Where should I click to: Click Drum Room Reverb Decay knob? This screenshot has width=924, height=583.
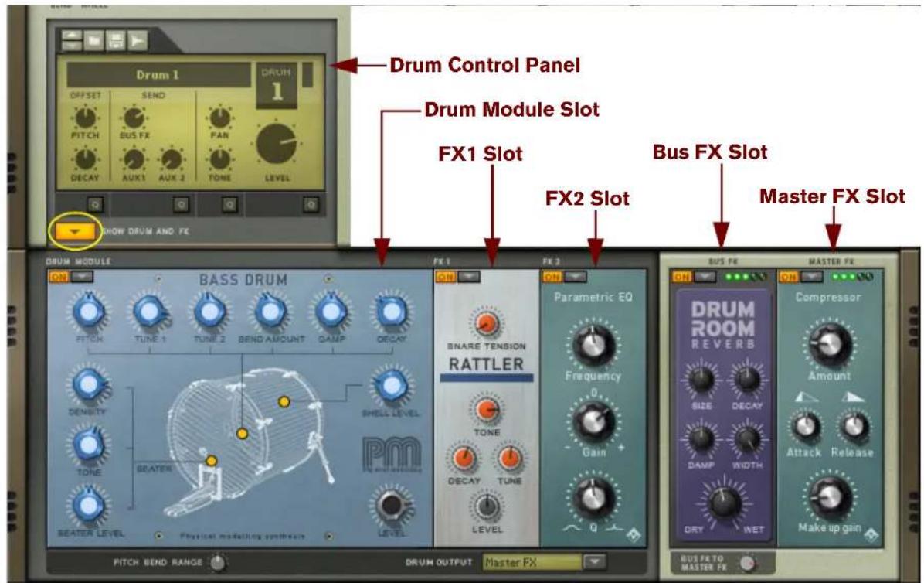pos(746,380)
